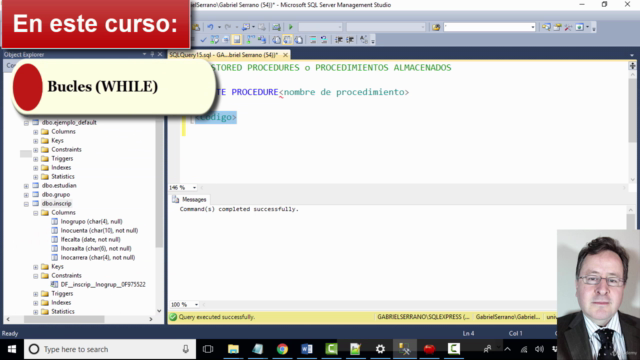Select the DF__inscrip__Inogrup constraint

pos(103,284)
